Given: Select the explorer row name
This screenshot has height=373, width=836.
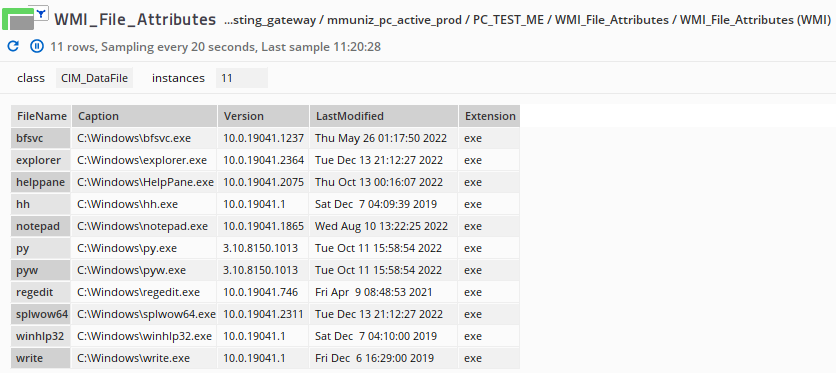Looking at the screenshot, I should click(x=41, y=160).
